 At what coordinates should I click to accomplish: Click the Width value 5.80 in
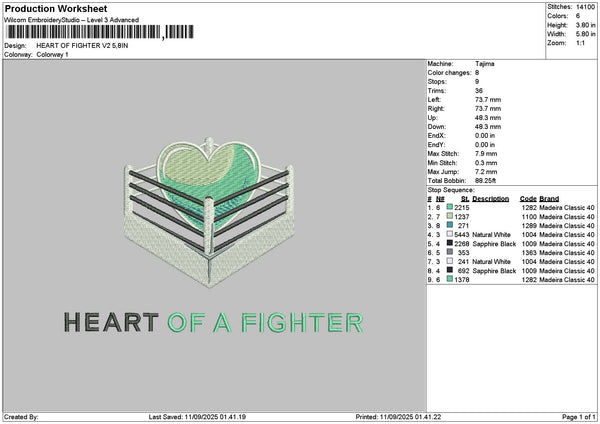(585, 34)
